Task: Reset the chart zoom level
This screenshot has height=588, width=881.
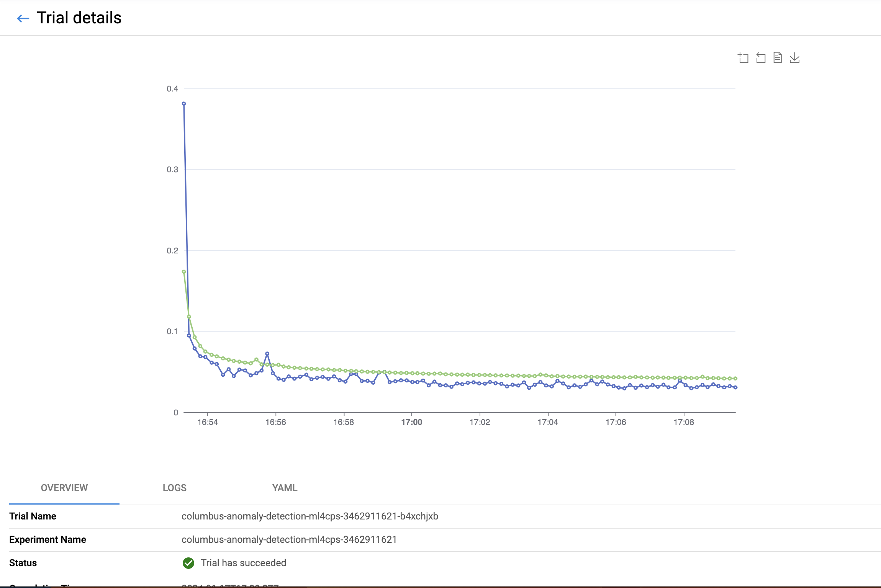Action: (x=761, y=58)
